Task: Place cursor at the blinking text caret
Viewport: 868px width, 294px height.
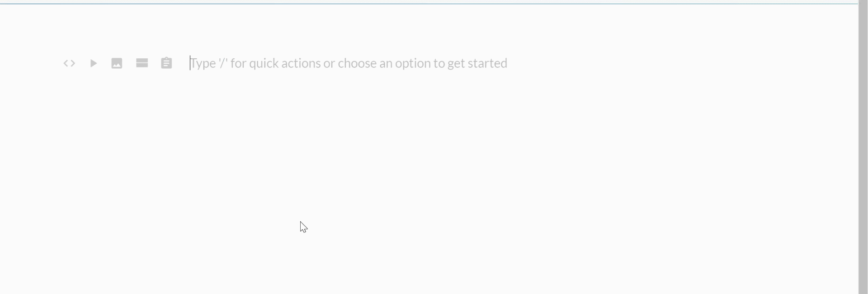Action: (190, 63)
